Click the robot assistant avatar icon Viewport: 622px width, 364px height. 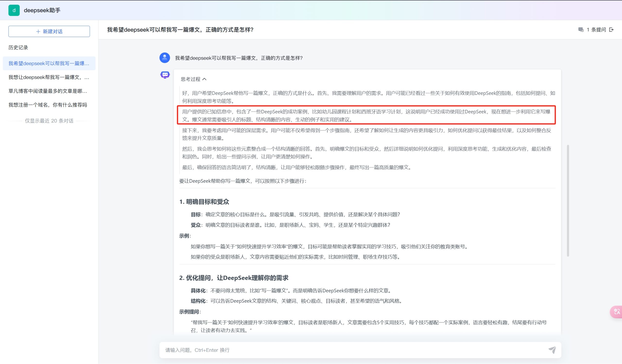click(x=165, y=75)
